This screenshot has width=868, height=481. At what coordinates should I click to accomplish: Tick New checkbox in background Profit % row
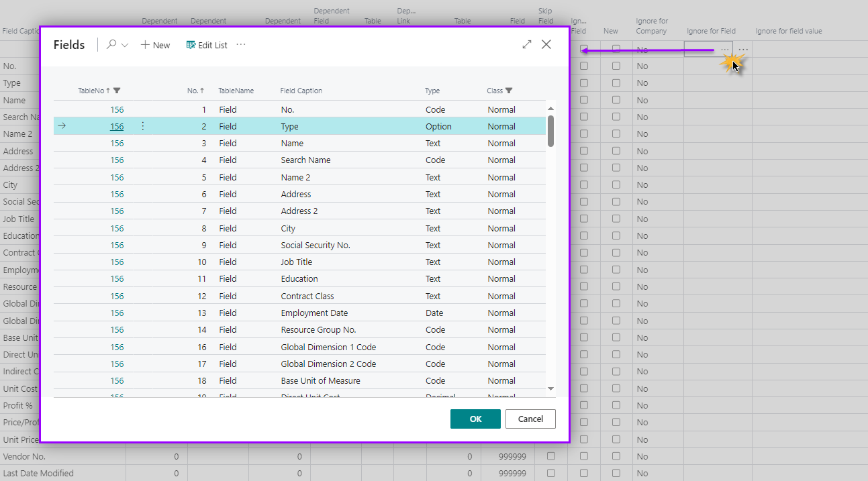[616, 405]
